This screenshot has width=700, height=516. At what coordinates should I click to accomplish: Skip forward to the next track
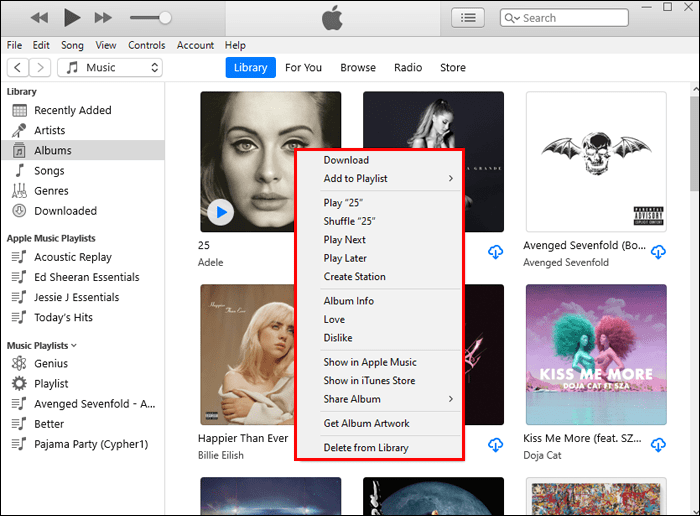click(x=103, y=18)
